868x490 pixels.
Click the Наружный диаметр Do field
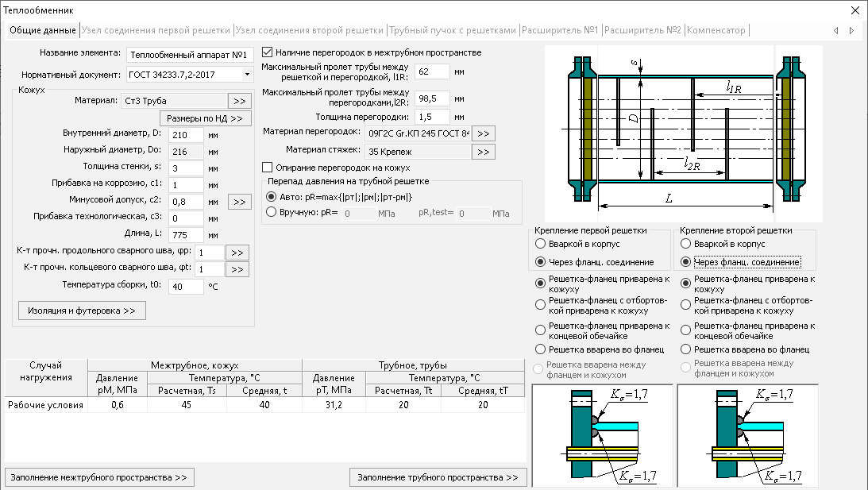pos(186,152)
